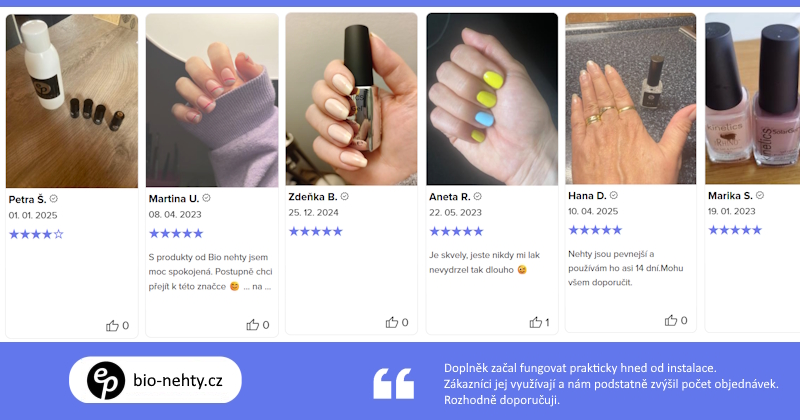The height and width of the screenshot is (420, 800).
Task: Click verified badge next to Petra Š.
Action: pyautogui.click(x=54, y=199)
